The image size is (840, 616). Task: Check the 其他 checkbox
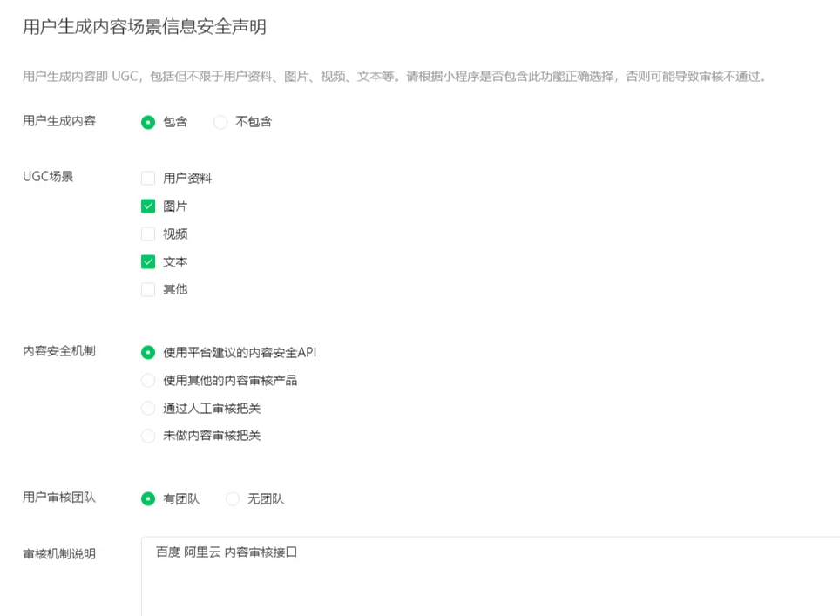[148, 289]
